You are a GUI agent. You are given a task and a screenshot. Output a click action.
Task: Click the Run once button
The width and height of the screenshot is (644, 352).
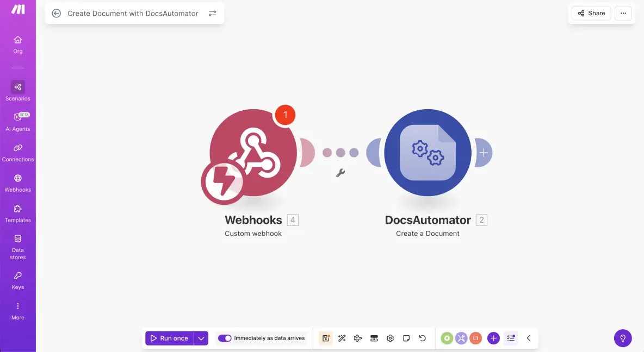169,338
